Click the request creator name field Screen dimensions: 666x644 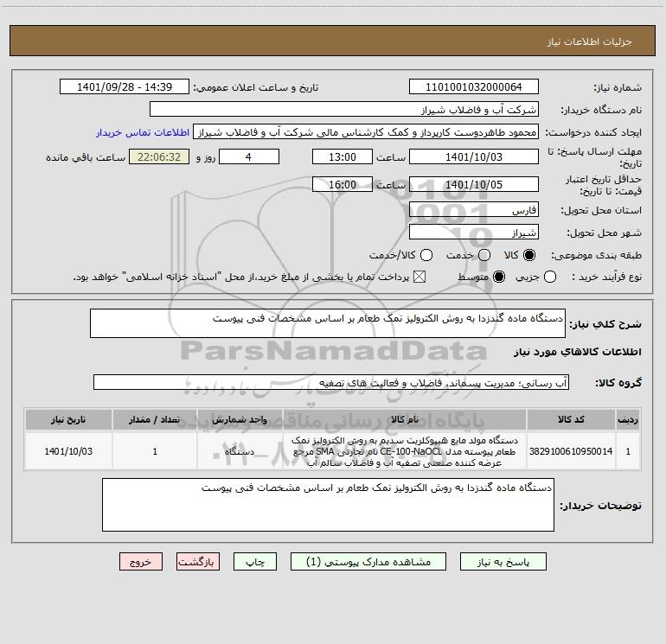pos(366,131)
